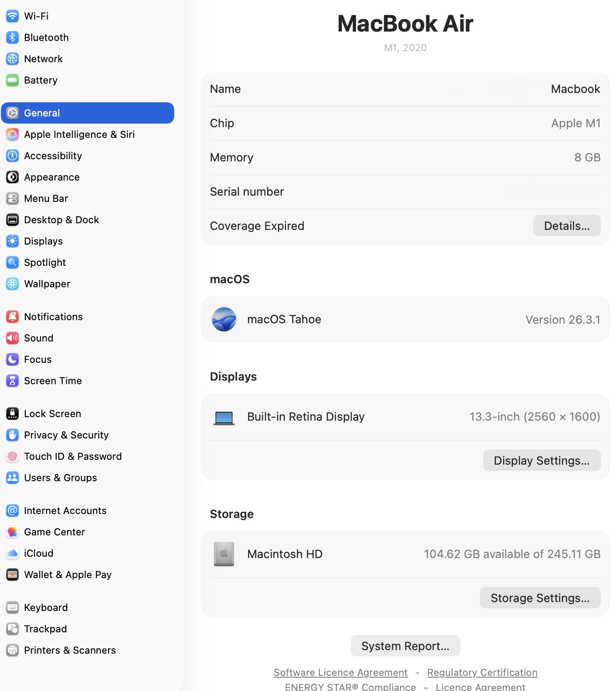Click the Built-in Retina Display laptop icon
616x691 pixels.
[224, 418]
